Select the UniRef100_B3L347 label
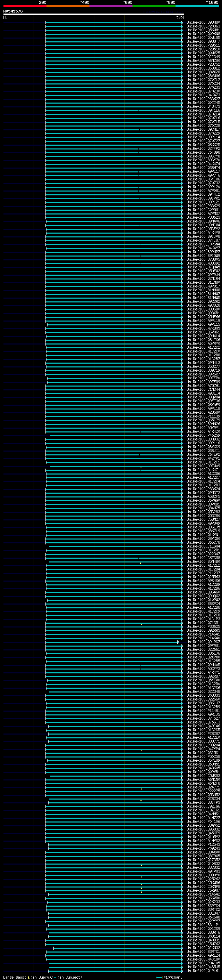 203,913
